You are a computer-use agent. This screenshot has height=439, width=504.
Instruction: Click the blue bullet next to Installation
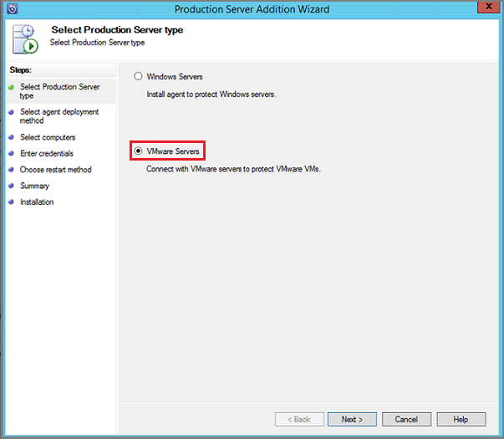click(x=11, y=202)
